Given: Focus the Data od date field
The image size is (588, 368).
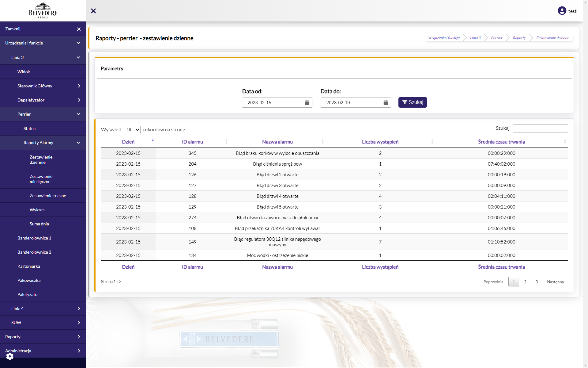Looking at the screenshot, I should (x=277, y=102).
